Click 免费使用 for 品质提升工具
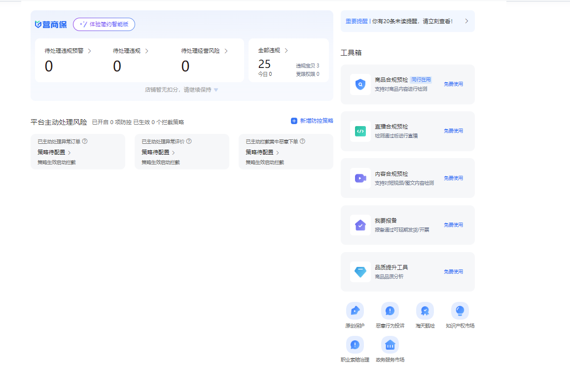Viewport: 570px width, 392px height. pos(453,272)
